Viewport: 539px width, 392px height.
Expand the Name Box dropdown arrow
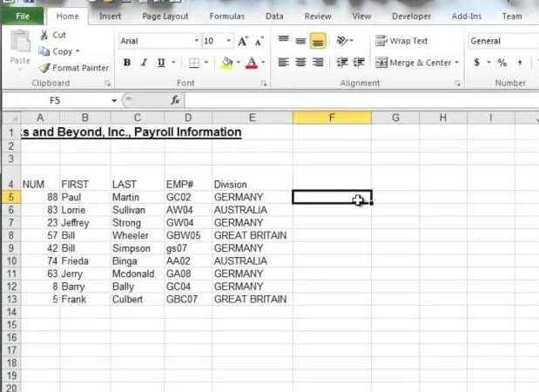tap(114, 101)
